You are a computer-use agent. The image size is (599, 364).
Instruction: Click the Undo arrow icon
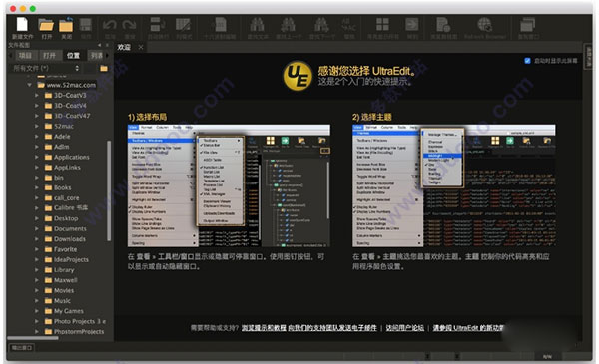click(x=109, y=26)
